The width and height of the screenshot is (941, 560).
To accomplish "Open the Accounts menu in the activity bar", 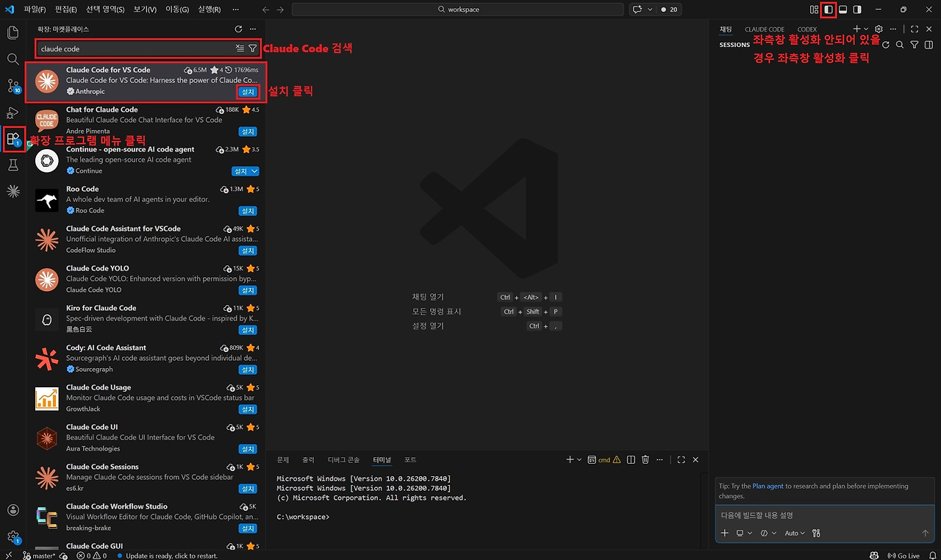I will [12, 510].
